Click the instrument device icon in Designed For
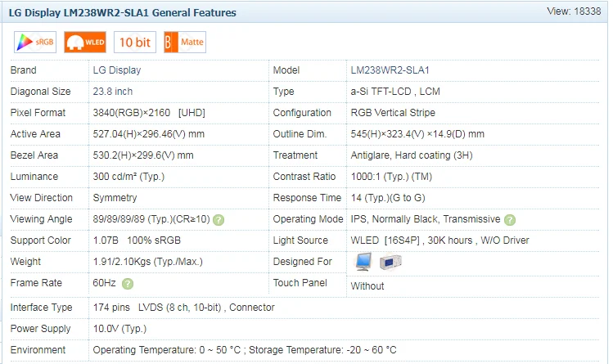 click(x=390, y=262)
